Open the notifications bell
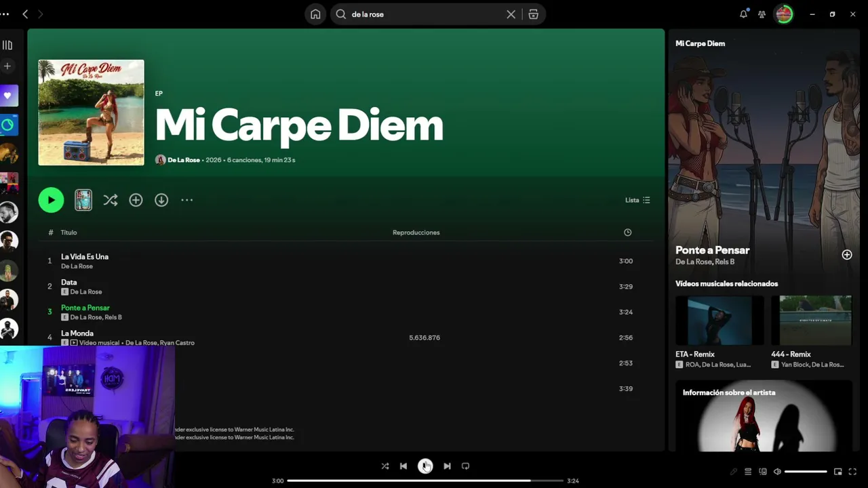This screenshot has width=868, height=488. coord(743,14)
